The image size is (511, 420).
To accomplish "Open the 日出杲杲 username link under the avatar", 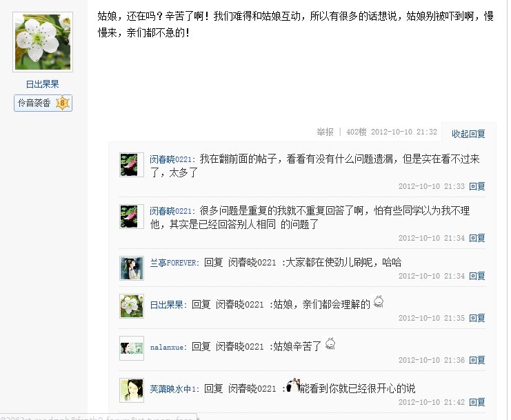I will click(42, 84).
